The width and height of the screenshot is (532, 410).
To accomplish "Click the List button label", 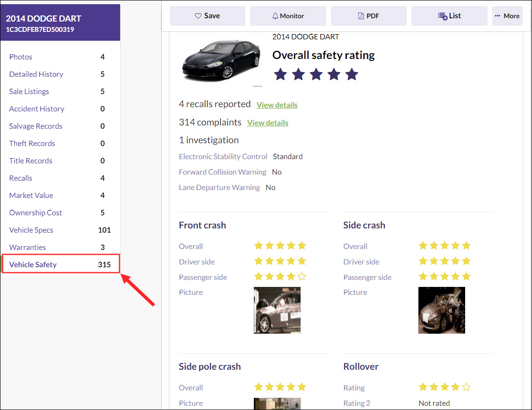I will point(455,16).
